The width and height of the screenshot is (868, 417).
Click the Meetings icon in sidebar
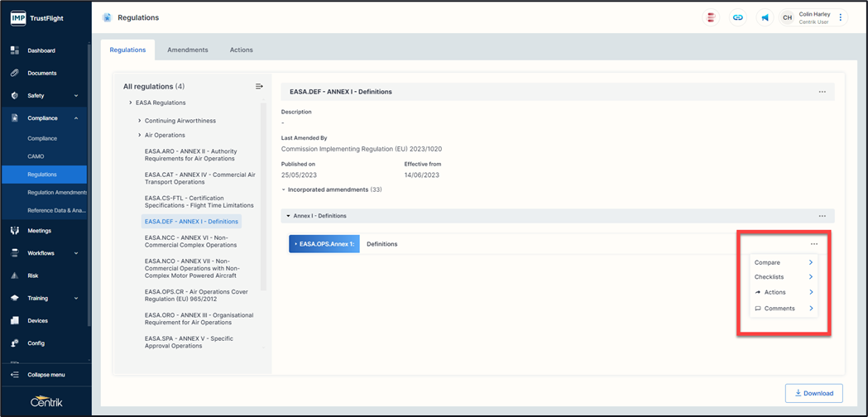[14, 231]
